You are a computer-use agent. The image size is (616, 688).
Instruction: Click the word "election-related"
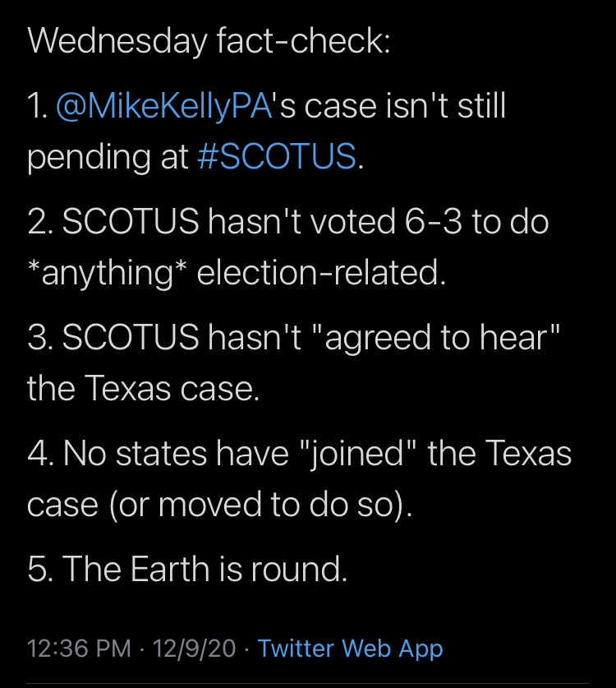pos(321,272)
